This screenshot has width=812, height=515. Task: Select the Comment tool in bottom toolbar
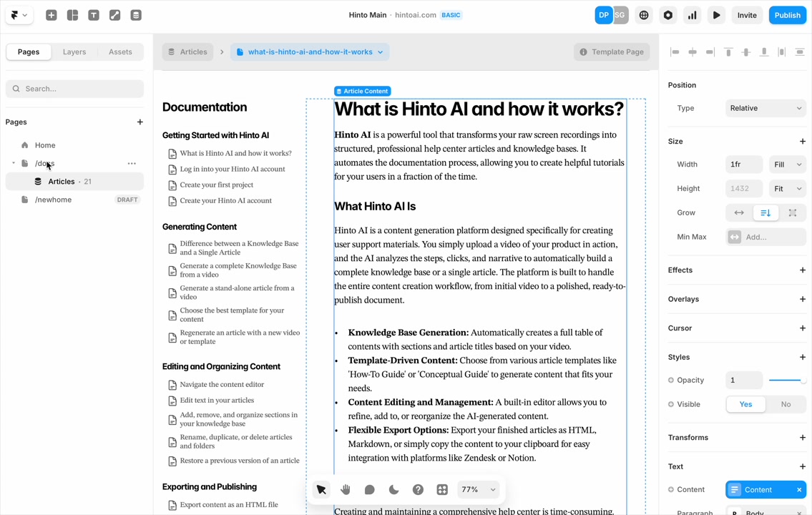[x=369, y=490]
